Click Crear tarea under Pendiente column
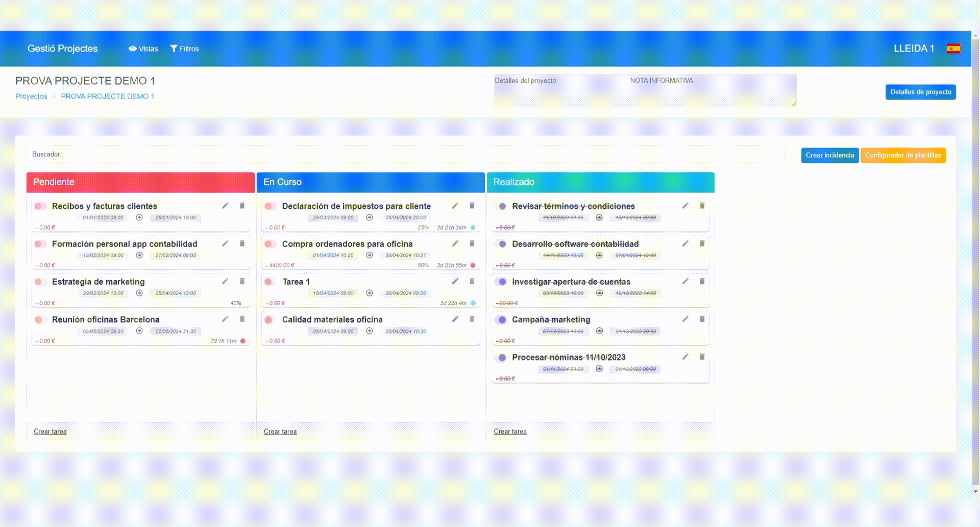Image resolution: width=980 pixels, height=527 pixels. (x=50, y=432)
